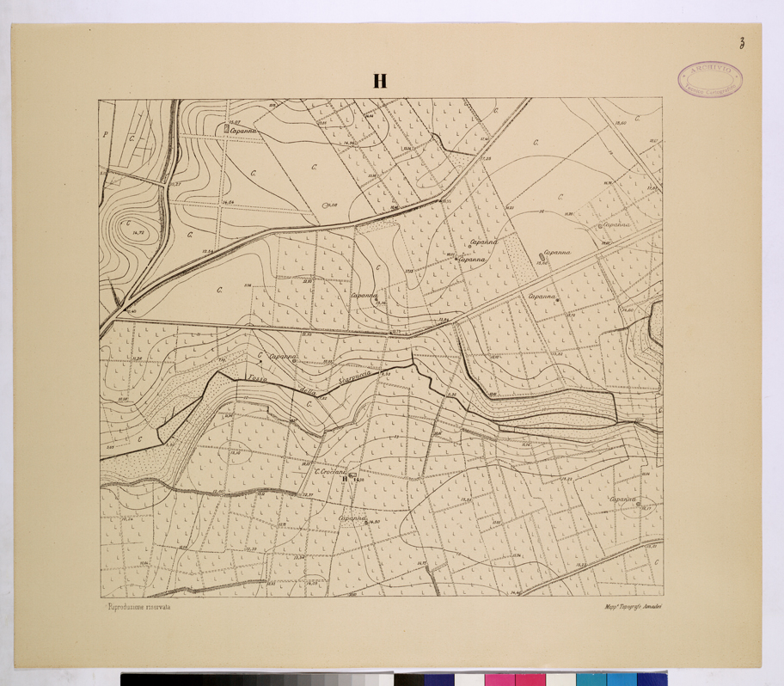Select the C. Crociani building marker

[352, 475]
